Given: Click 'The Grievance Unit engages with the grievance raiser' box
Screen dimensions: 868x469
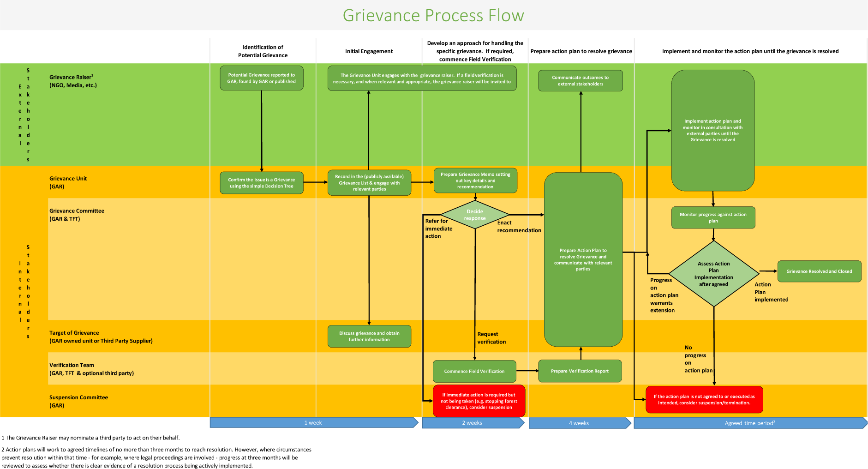Looking at the screenshot, I should [x=422, y=78].
